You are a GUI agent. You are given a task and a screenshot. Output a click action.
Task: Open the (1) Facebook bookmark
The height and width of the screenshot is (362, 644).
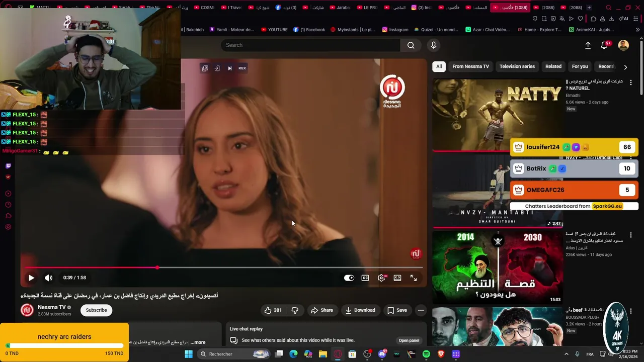click(x=309, y=30)
